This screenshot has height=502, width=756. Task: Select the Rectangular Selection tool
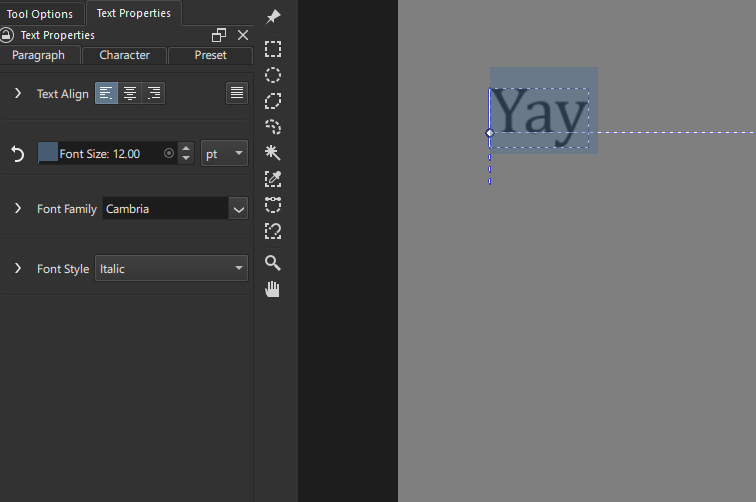click(x=273, y=49)
